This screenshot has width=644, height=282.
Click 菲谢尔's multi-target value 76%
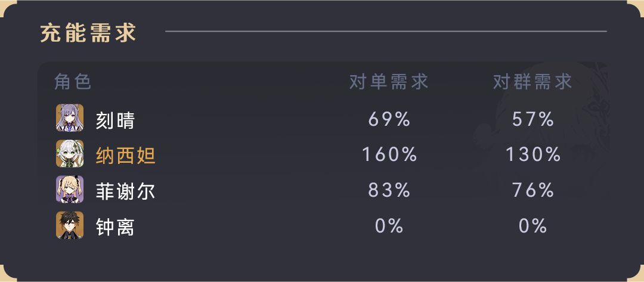(x=533, y=190)
